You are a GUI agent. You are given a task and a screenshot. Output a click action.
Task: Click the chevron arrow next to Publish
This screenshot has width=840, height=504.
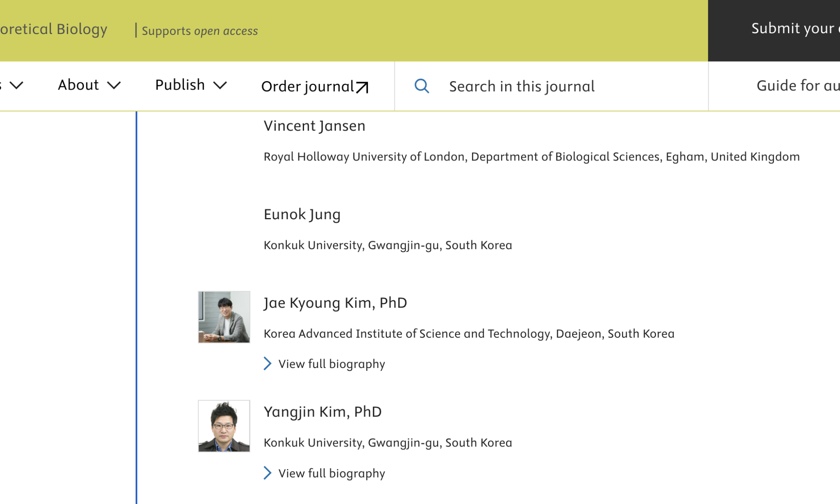point(220,86)
